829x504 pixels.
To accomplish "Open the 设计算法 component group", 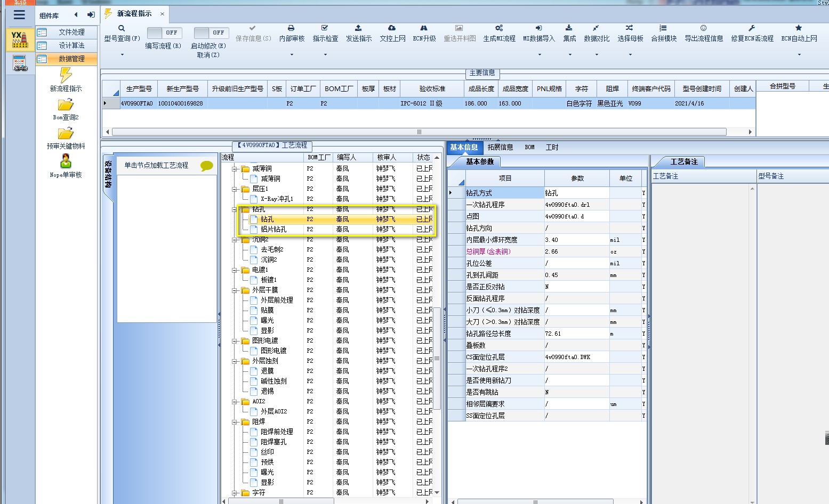I will click(x=67, y=46).
